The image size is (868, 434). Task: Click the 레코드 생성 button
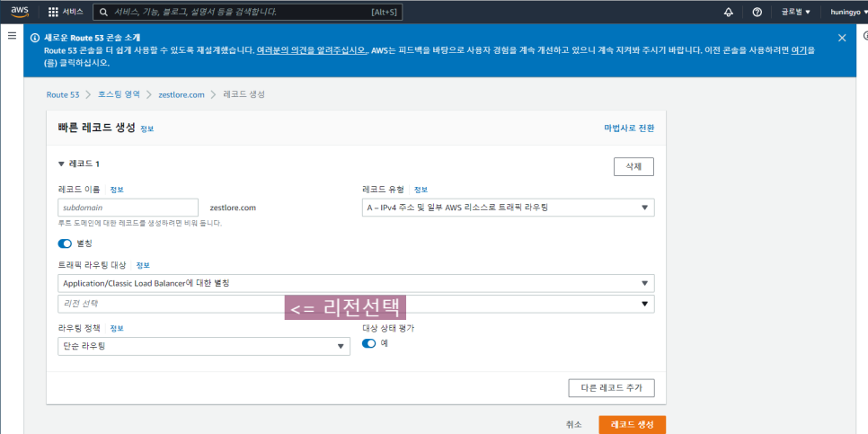pyautogui.click(x=633, y=425)
